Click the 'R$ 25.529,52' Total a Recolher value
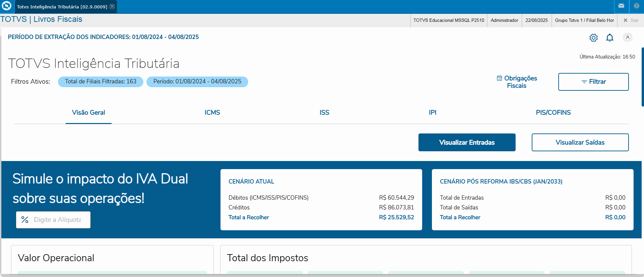This screenshot has width=644, height=277. (x=397, y=217)
